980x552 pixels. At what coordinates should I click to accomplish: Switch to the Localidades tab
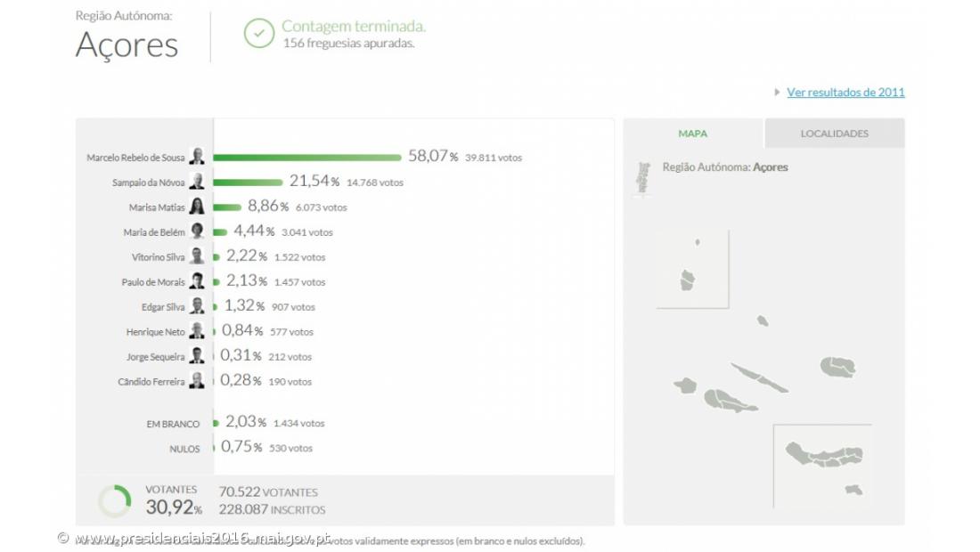834,134
